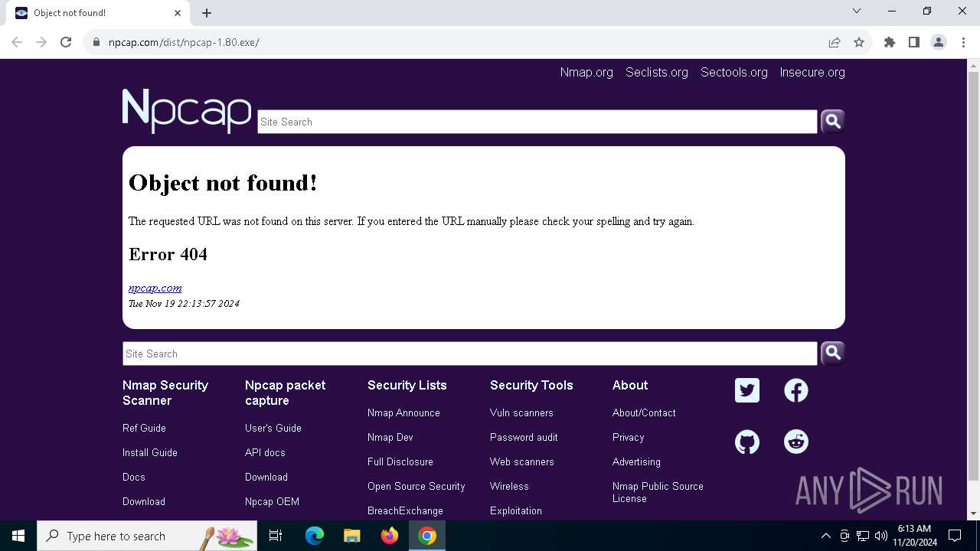Open Ref Guide footer link
The image size is (980, 551).
(x=144, y=428)
